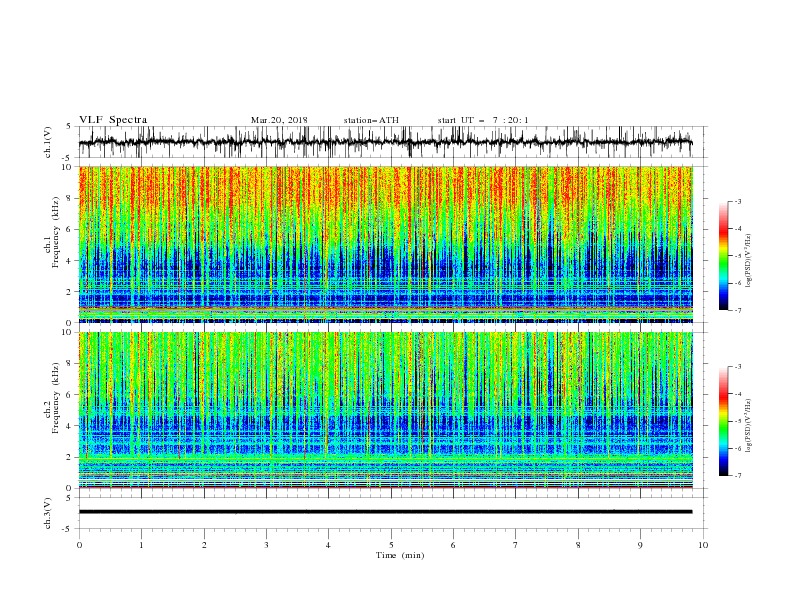
Task: Click the "8" kHz tick of ch.1 spectrogram
Action: coord(70,198)
